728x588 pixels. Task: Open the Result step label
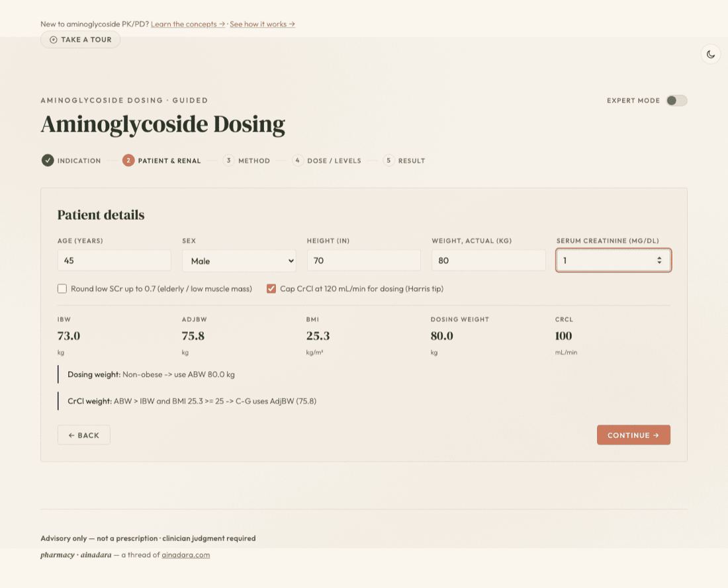point(412,161)
